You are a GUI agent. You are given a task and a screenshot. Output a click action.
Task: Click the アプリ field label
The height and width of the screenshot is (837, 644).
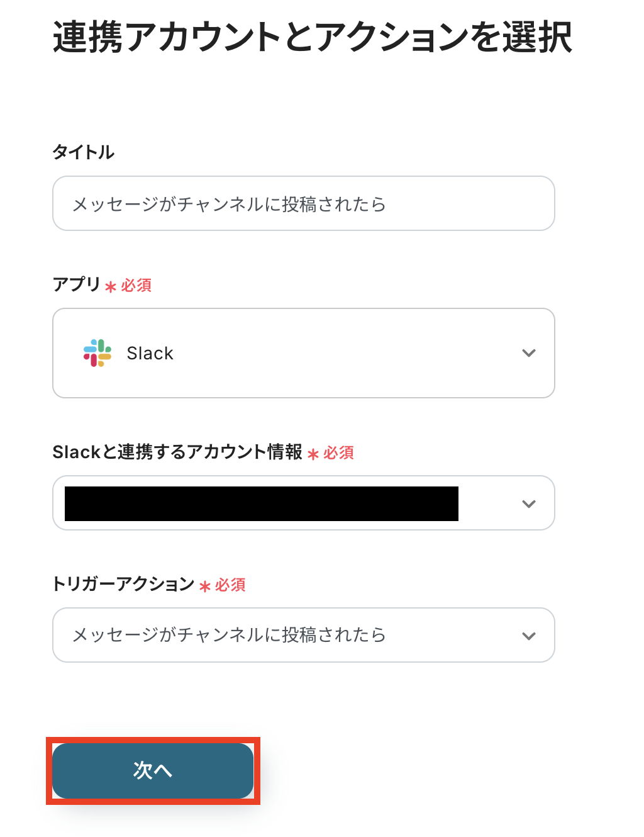pos(77,284)
